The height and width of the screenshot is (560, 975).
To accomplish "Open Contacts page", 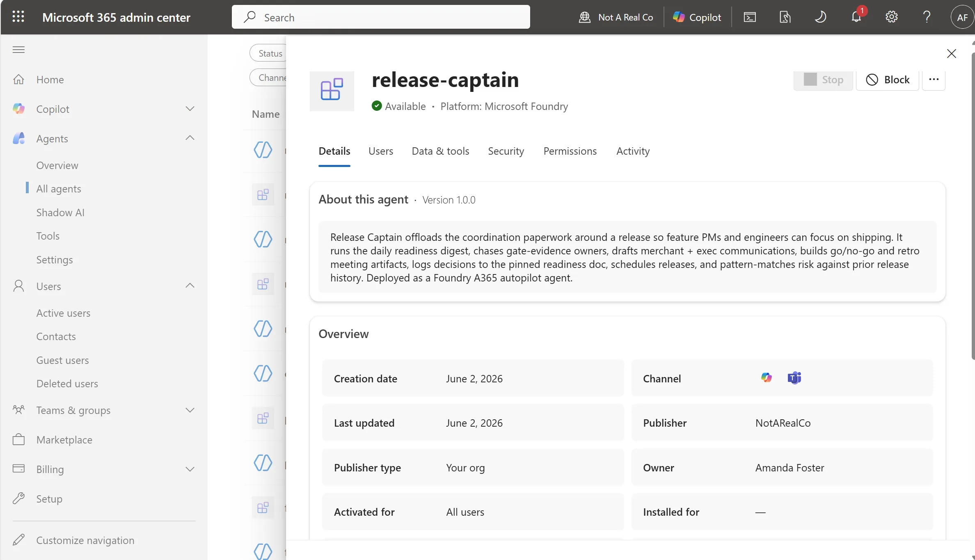I will (56, 336).
